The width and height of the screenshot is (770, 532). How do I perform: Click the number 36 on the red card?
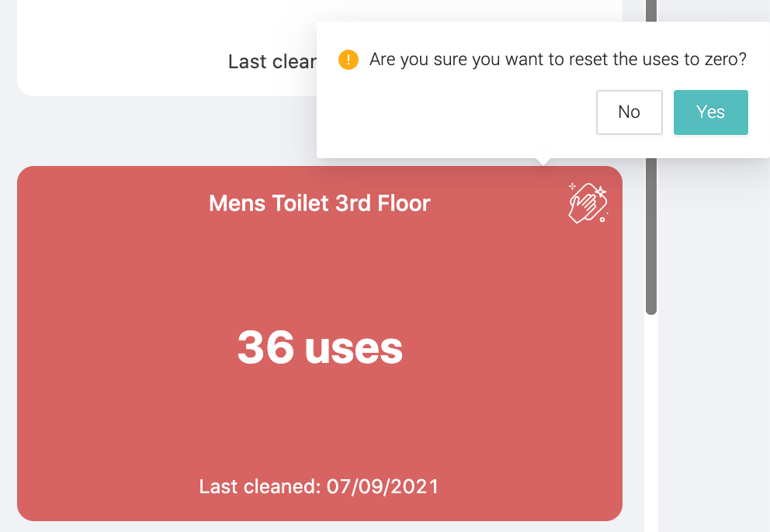pos(265,347)
